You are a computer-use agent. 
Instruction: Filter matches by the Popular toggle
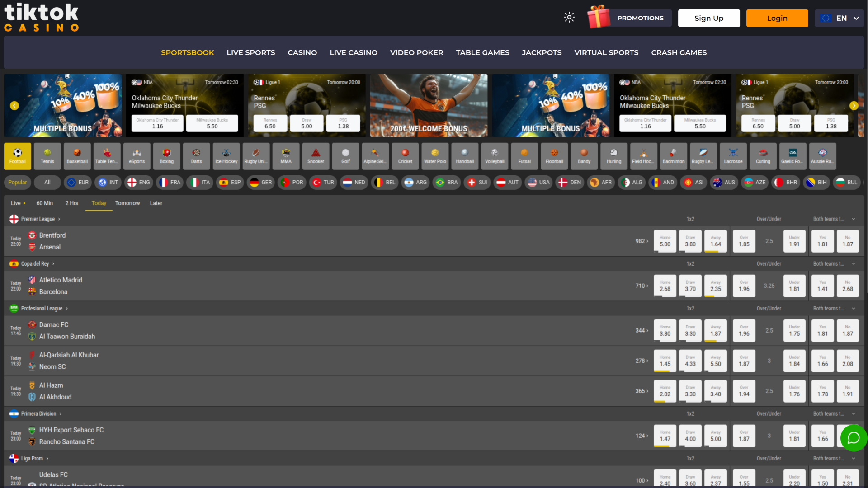click(17, 182)
